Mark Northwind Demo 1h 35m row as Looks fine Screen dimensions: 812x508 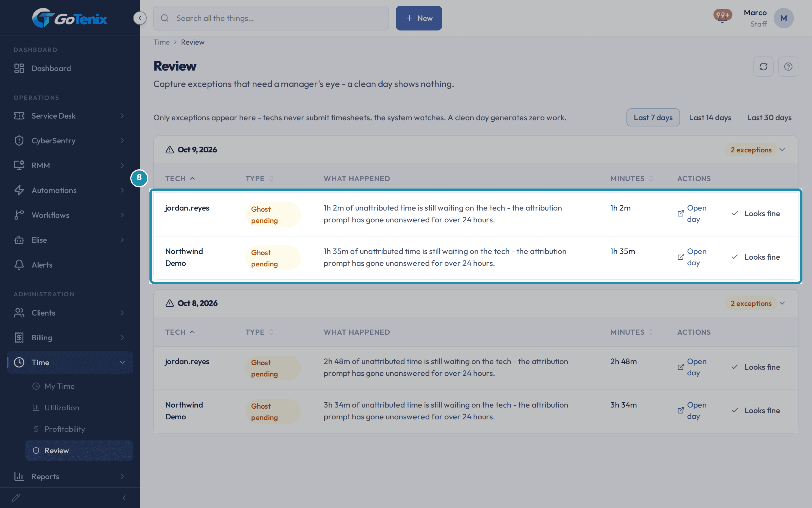coord(756,257)
